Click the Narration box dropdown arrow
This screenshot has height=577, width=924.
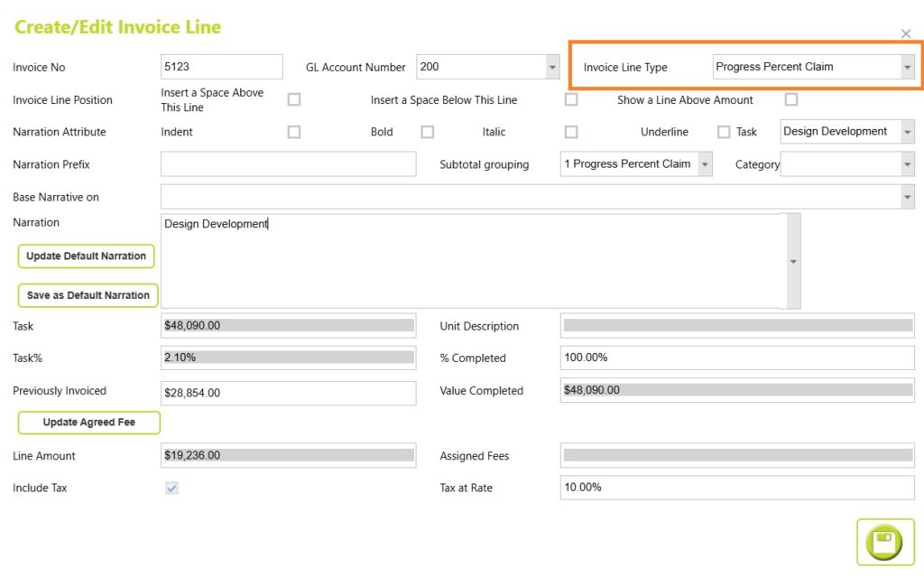[793, 261]
